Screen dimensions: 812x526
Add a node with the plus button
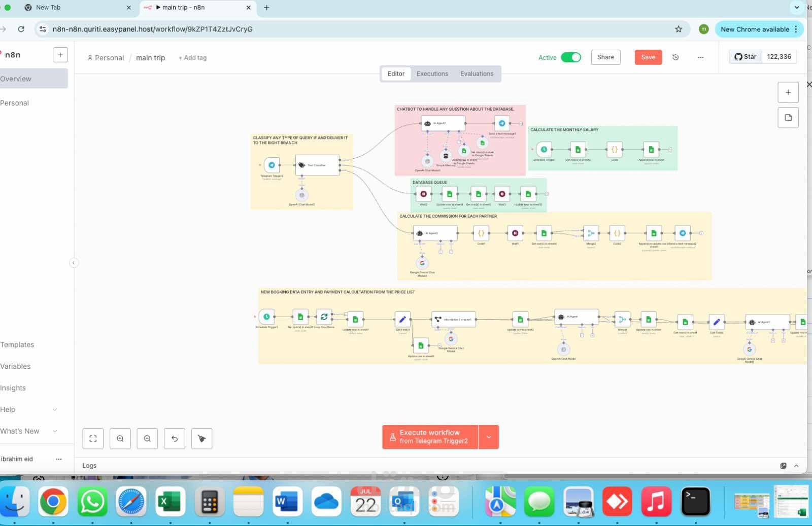(x=788, y=92)
